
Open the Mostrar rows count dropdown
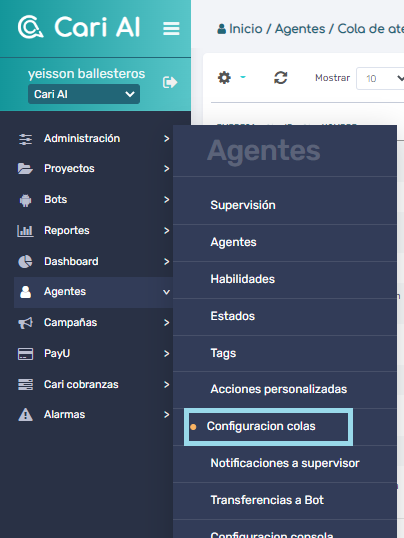(380, 79)
